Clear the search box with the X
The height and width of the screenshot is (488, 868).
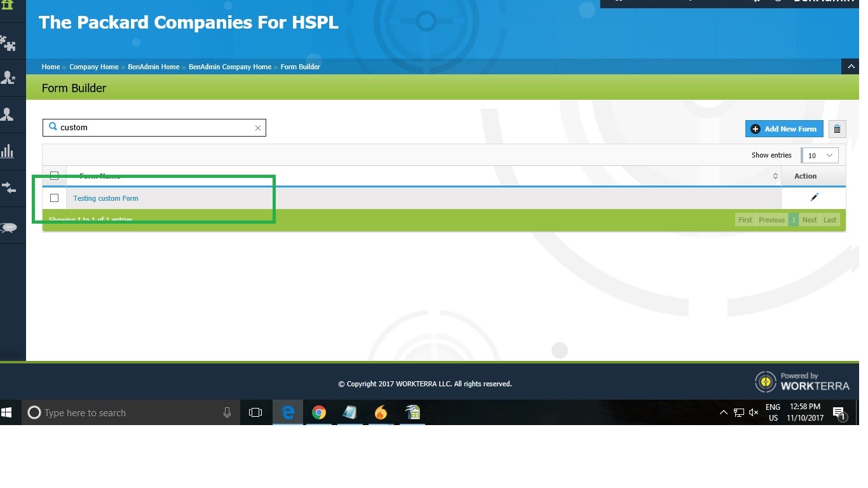[258, 128]
